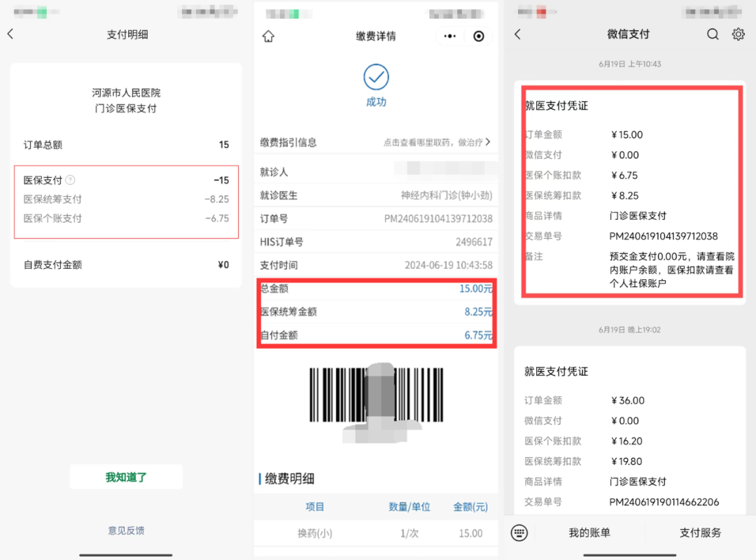Select 医保统筹扣款 ¥19.80 value

click(626, 461)
